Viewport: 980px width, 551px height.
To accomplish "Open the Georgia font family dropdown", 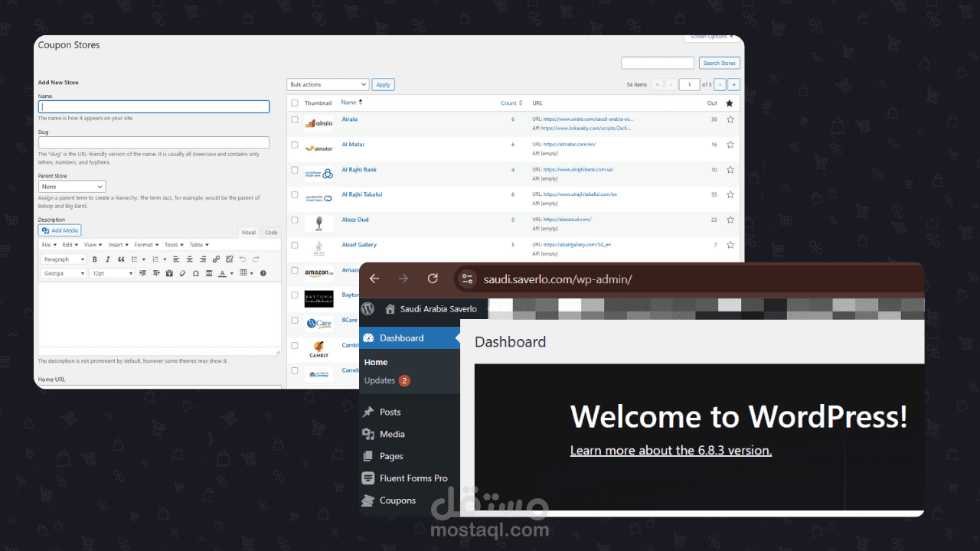I will point(64,273).
